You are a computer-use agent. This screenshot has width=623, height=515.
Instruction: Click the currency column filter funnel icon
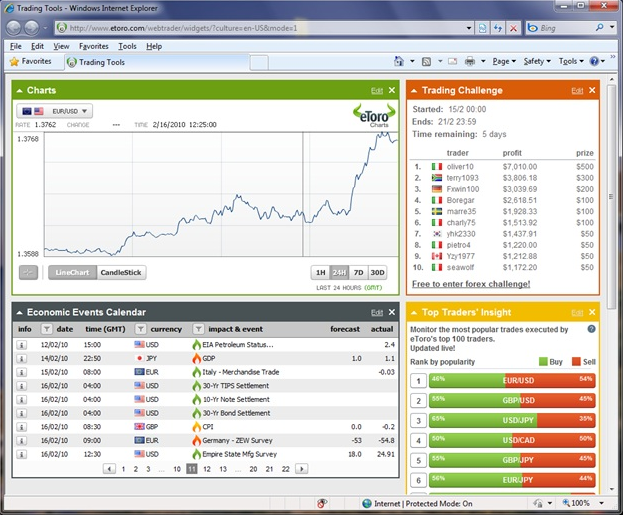tap(141, 329)
